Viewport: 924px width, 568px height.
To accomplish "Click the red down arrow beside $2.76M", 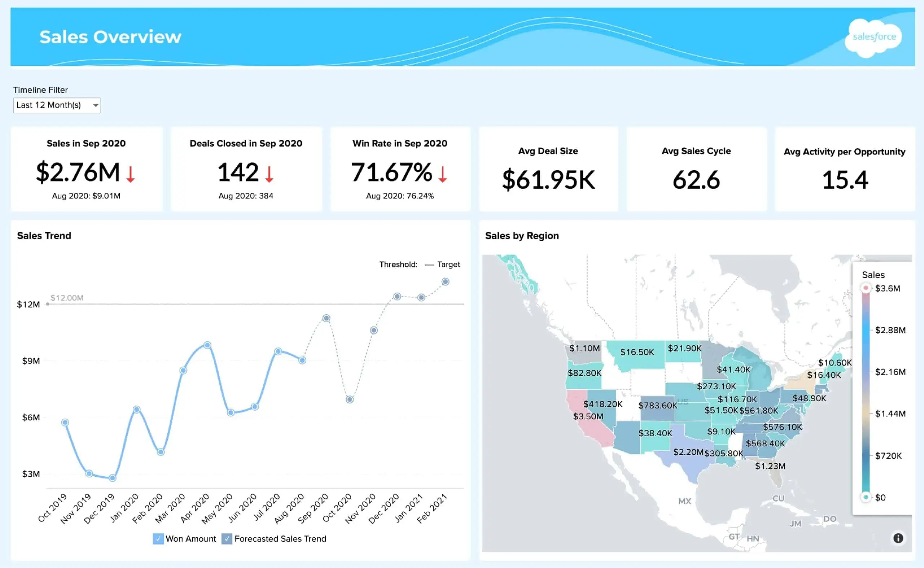I will tap(130, 174).
